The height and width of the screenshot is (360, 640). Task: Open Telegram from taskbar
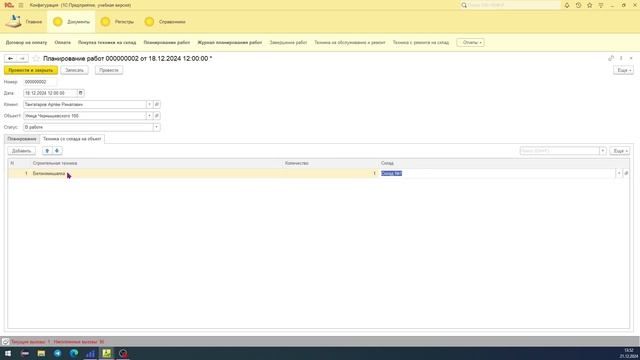[x=58, y=353]
